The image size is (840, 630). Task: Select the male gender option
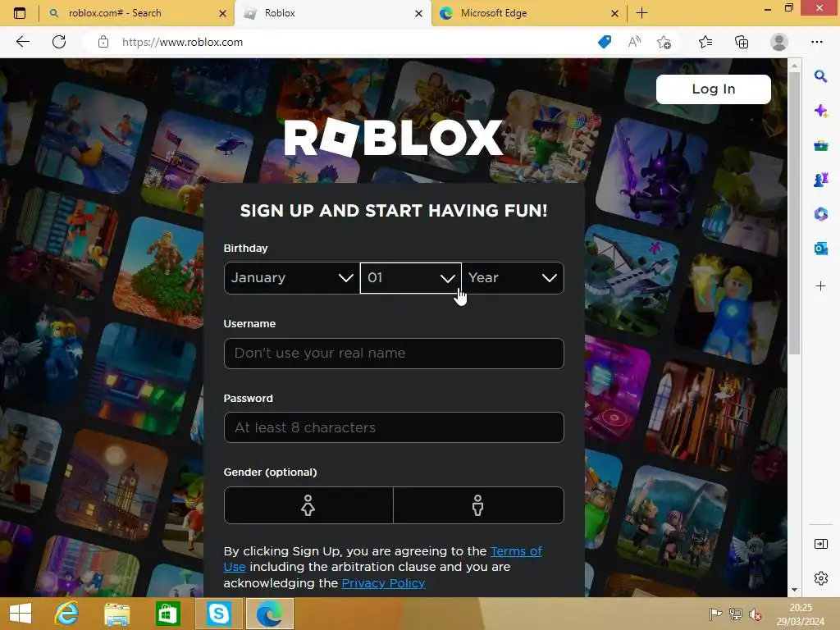point(478,505)
